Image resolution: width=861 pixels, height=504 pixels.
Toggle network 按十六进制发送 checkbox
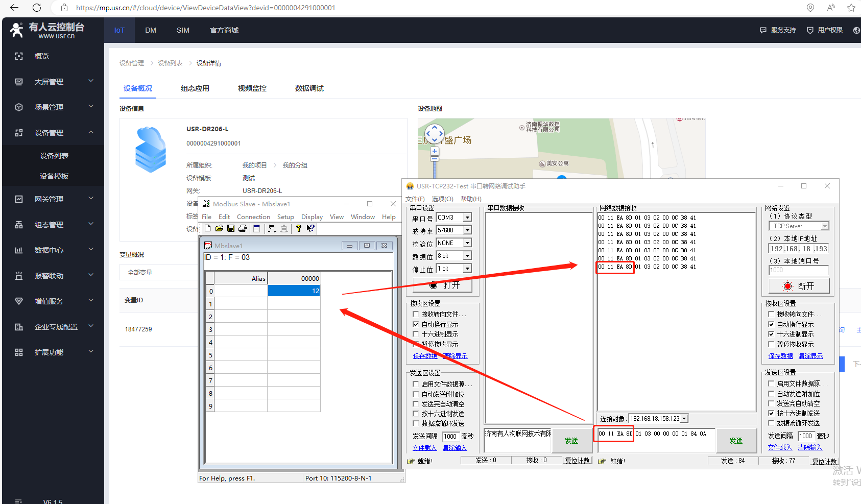click(771, 413)
